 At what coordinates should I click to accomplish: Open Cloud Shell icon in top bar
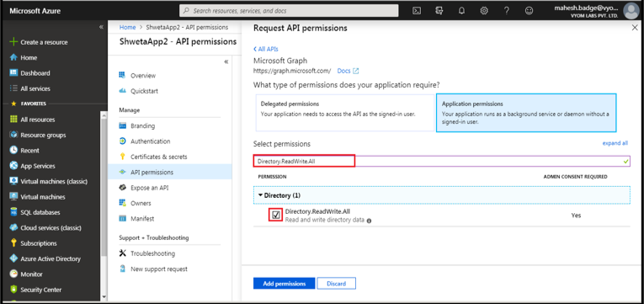pyautogui.click(x=417, y=11)
